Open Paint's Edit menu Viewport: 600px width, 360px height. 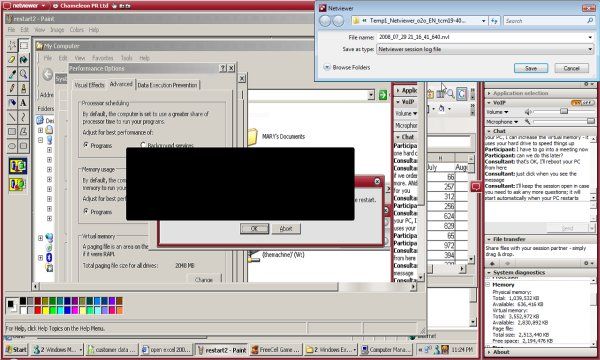coord(24,29)
